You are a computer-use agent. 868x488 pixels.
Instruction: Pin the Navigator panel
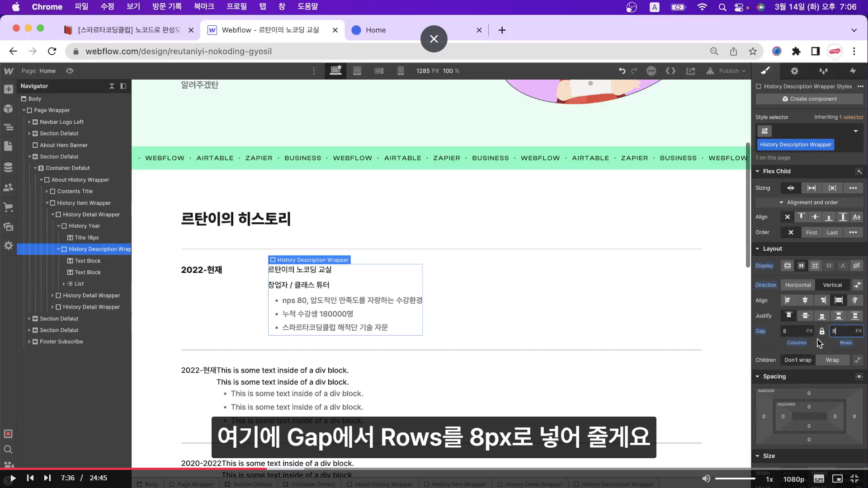[123, 86]
